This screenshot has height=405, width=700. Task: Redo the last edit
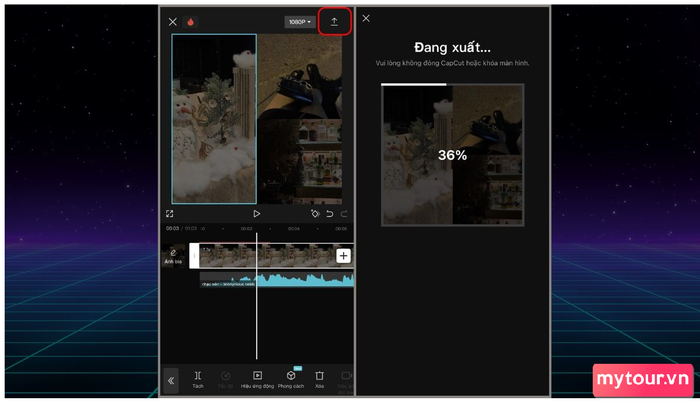pos(344,214)
